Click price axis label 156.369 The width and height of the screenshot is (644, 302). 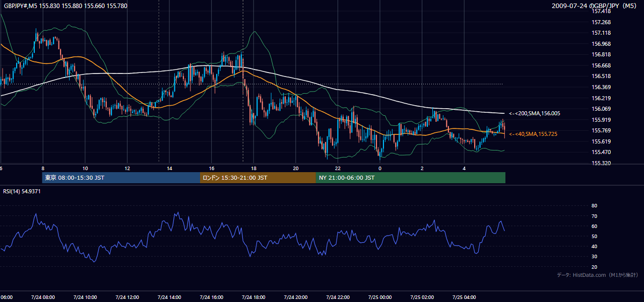pyautogui.click(x=601, y=87)
